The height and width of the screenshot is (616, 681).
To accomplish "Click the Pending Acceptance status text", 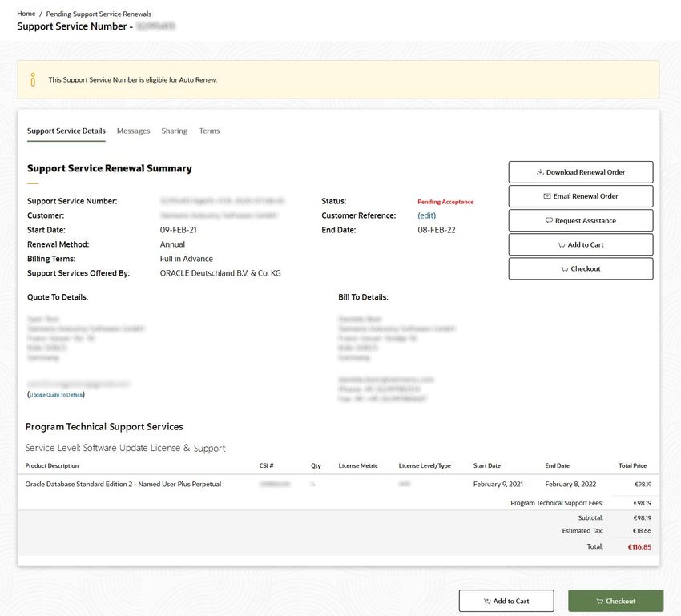I will pos(445,202).
